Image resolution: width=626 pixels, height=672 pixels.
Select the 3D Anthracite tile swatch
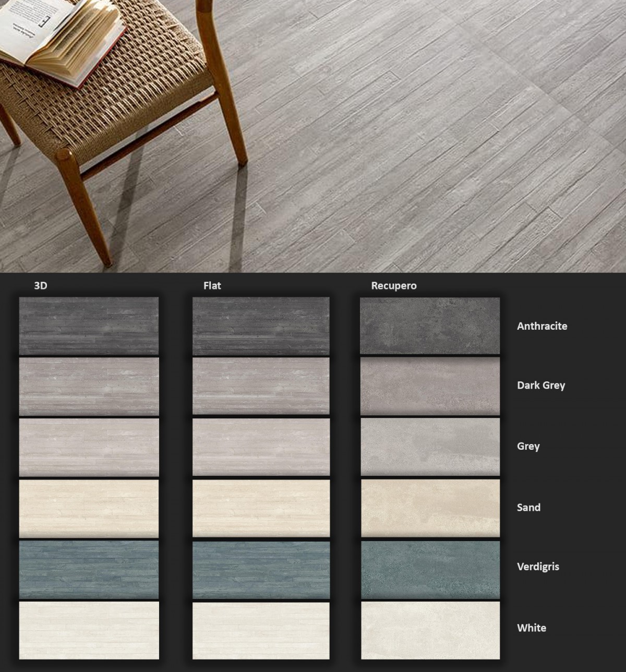coord(89,326)
